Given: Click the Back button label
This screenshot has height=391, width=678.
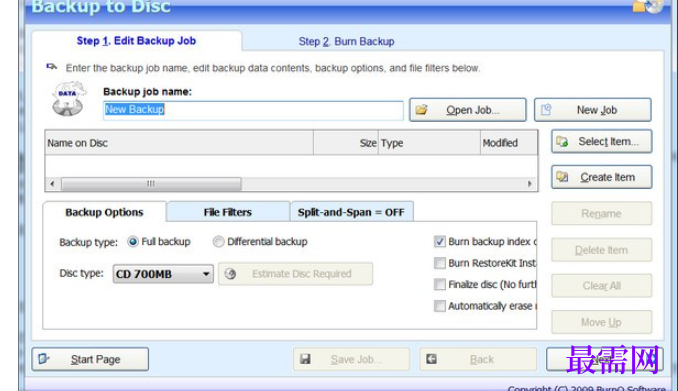Looking at the screenshot, I should [x=482, y=359].
